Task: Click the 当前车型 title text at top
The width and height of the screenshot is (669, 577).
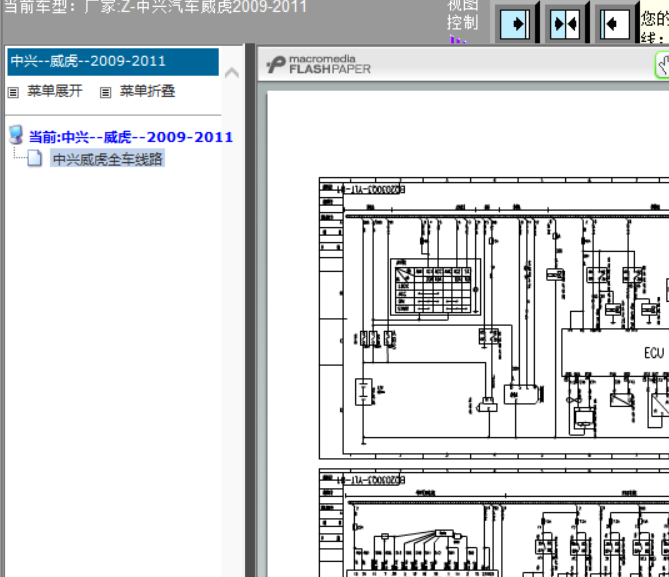Action: point(155,6)
